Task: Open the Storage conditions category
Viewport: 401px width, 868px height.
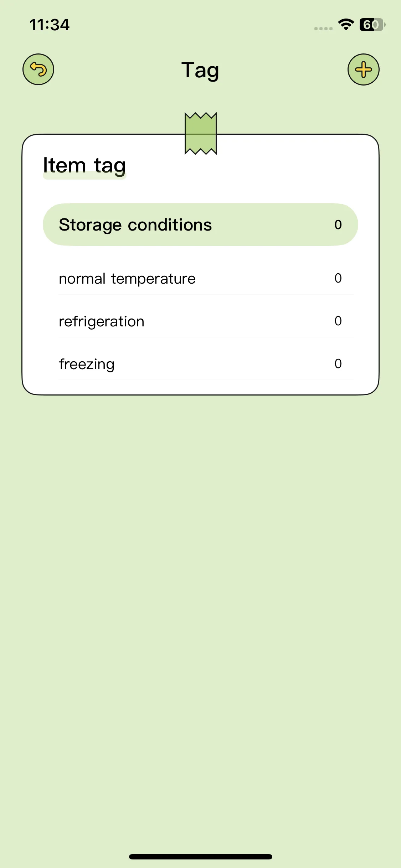Action: click(x=200, y=224)
